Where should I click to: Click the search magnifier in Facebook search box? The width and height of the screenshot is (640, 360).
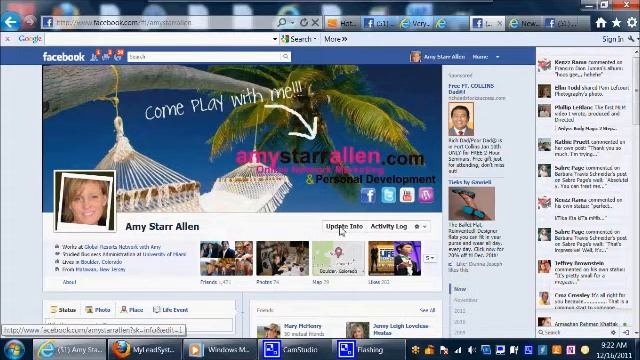click(x=286, y=57)
